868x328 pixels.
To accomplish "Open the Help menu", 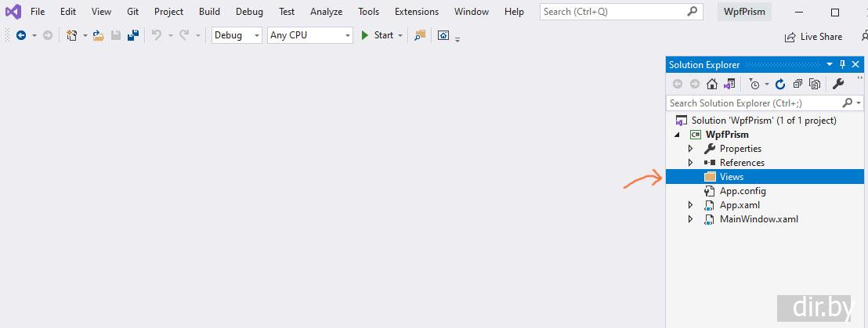I will click(514, 12).
